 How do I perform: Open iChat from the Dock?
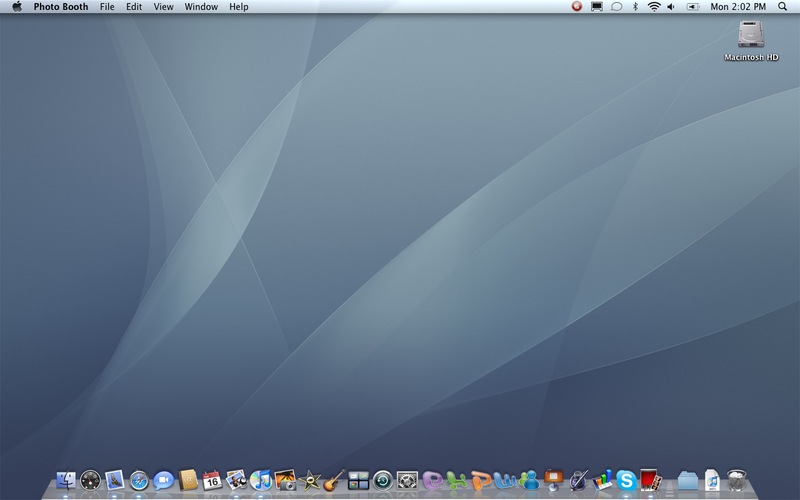[x=163, y=480]
